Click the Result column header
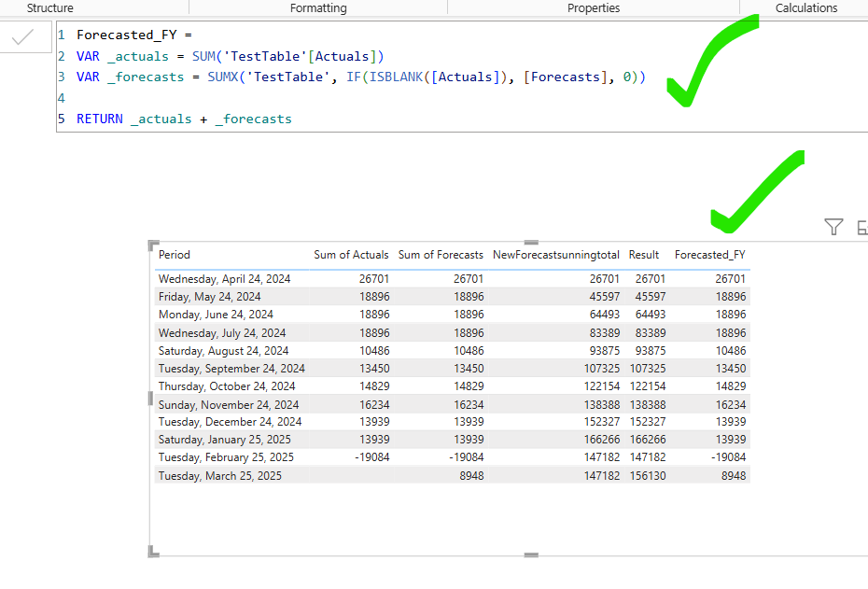Image resolution: width=868 pixels, height=589 pixels. pyautogui.click(x=644, y=255)
